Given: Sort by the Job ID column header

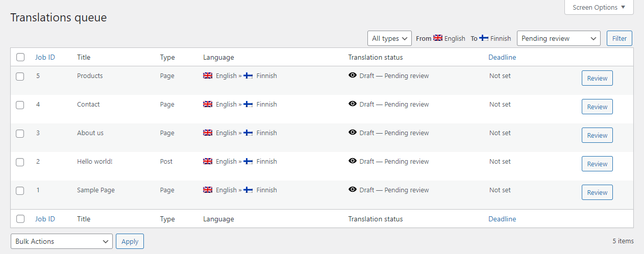Looking at the screenshot, I should 45,57.
